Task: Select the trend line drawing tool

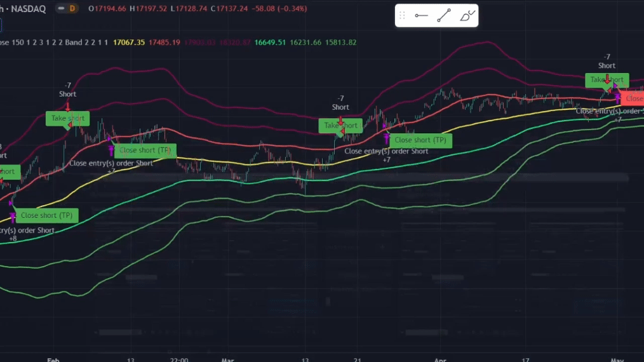Action: [x=443, y=16]
